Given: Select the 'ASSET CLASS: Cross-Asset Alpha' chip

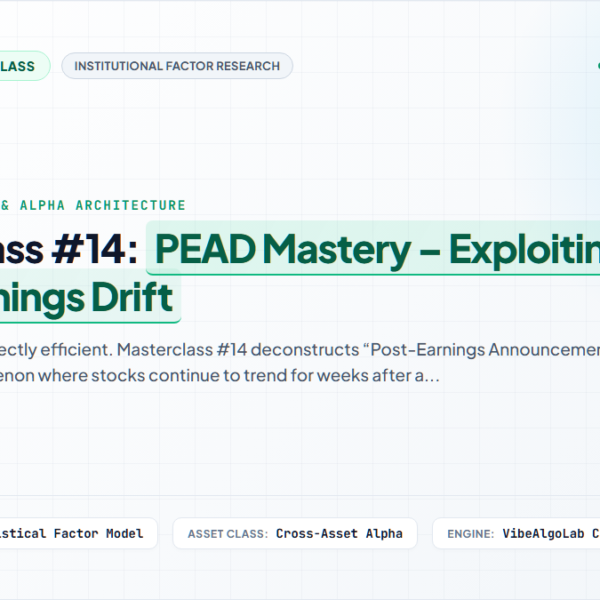Looking at the screenshot, I should 295,533.
